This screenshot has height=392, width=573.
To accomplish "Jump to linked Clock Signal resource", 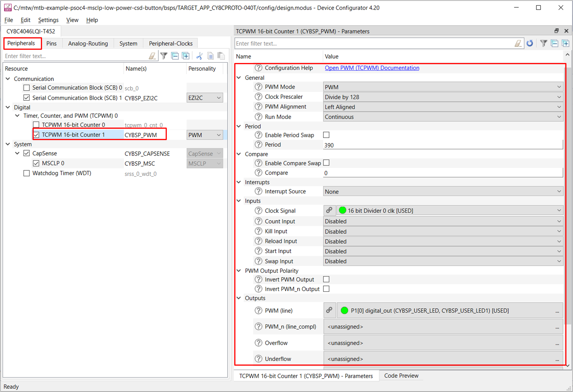I will [329, 210].
